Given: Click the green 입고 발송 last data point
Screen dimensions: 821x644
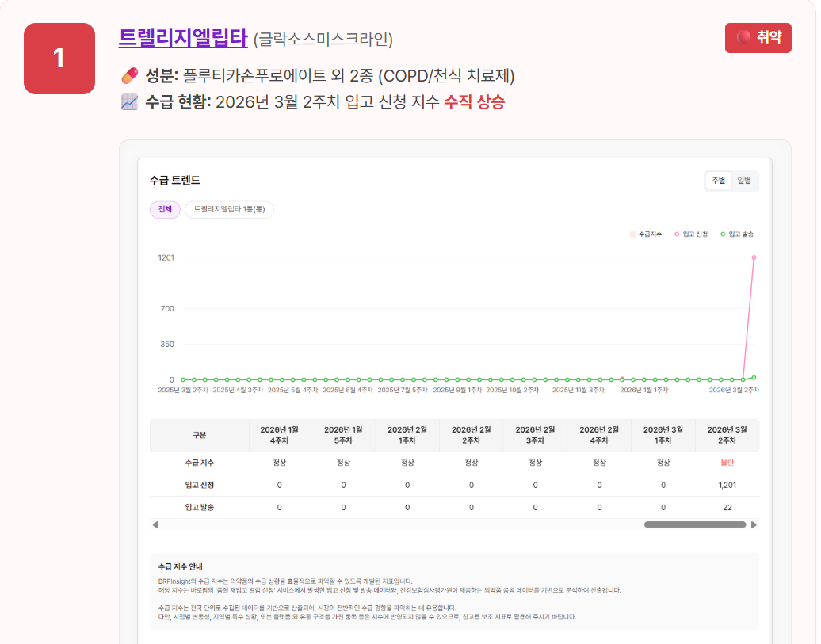Looking at the screenshot, I should [754, 378].
